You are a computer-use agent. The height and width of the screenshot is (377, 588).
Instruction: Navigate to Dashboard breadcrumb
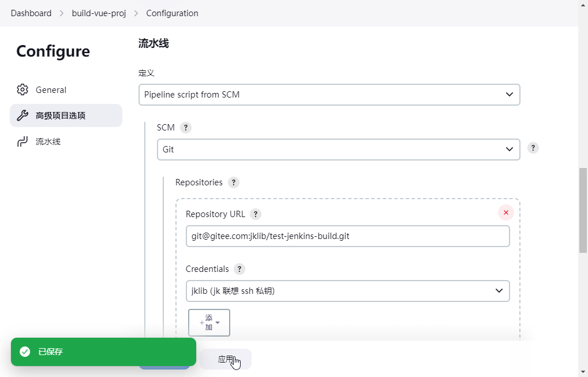pos(31,13)
